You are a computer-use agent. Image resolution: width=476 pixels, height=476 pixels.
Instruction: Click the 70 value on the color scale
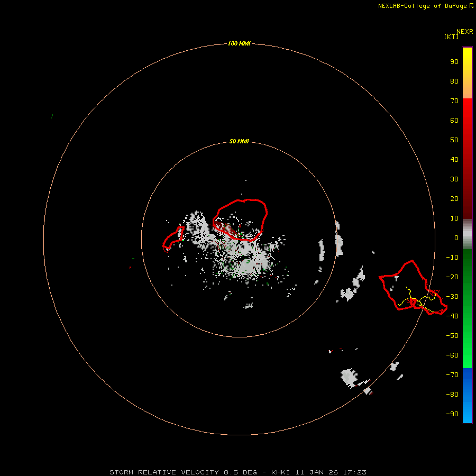pyautogui.click(x=454, y=101)
